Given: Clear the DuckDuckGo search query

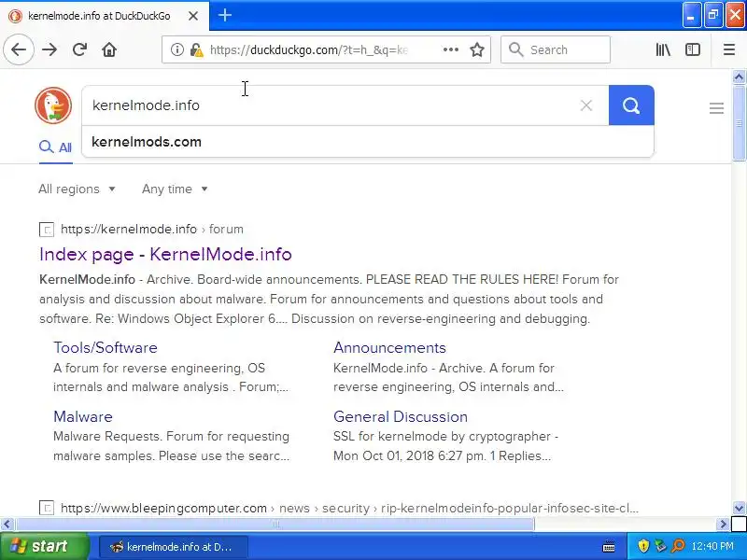Looking at the screenshot, I should point(586,105).
